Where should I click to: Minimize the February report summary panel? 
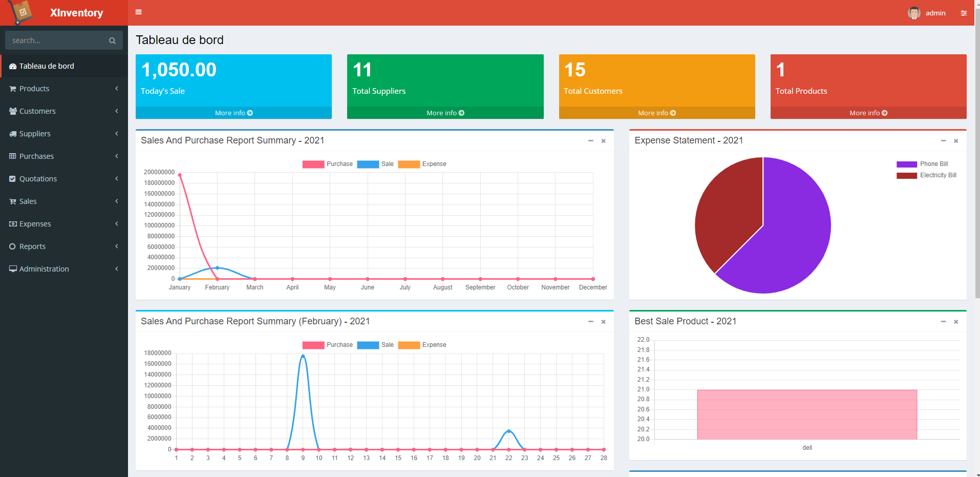coord(590,321)
